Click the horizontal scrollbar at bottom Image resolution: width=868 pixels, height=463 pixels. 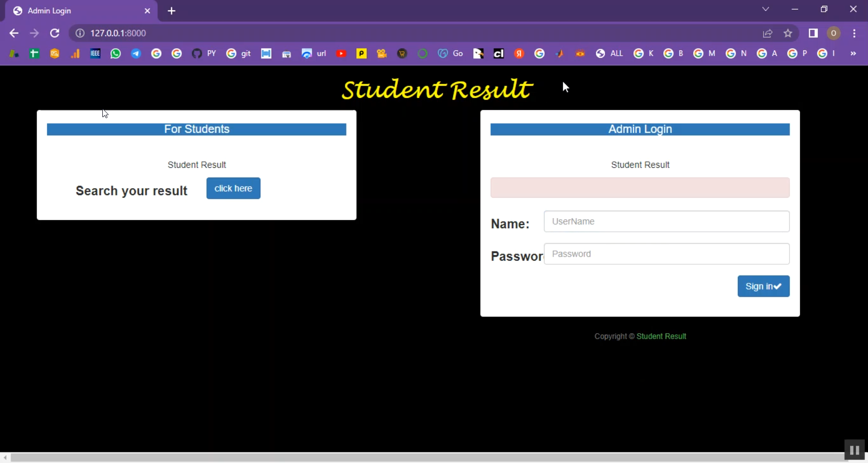429,457
